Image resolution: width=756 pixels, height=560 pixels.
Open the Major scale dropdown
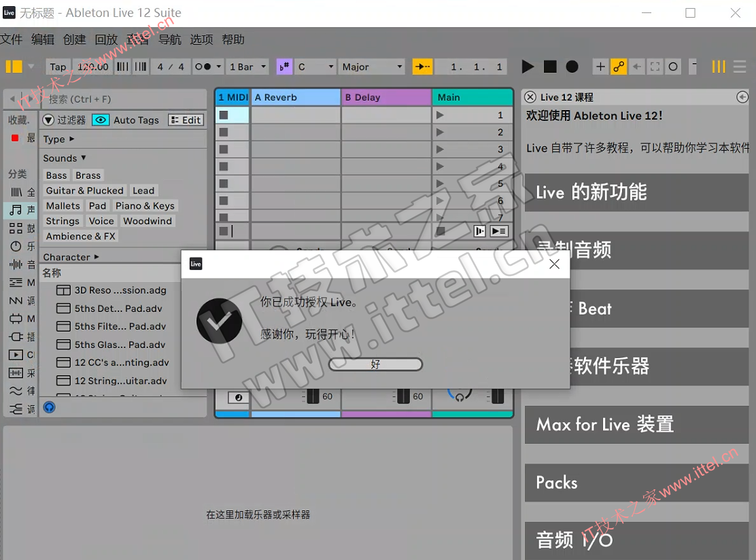(x=371, y=67)
